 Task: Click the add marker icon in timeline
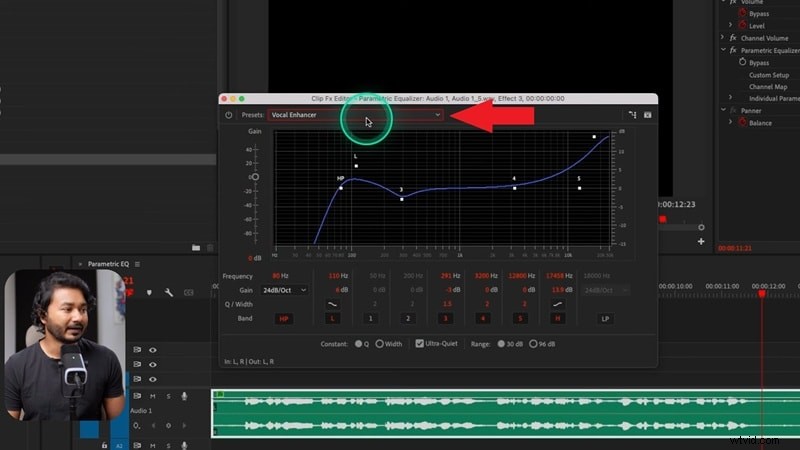click(x=149, y=293)
